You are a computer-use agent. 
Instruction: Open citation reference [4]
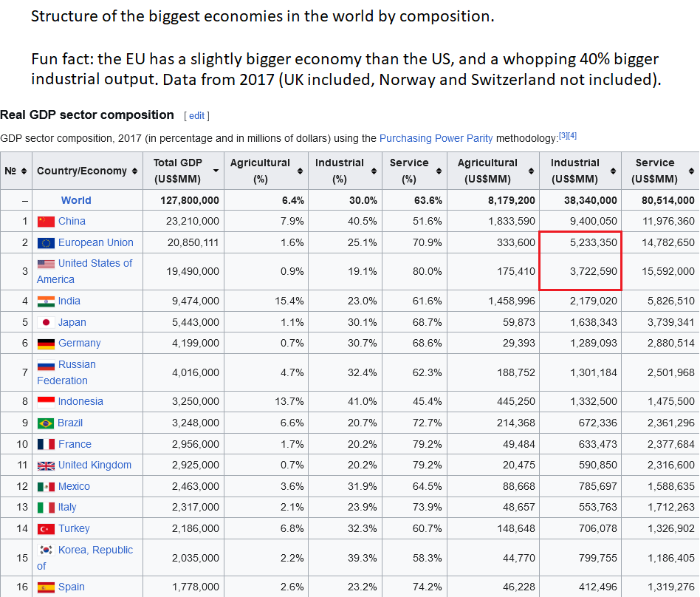point(572,135)
